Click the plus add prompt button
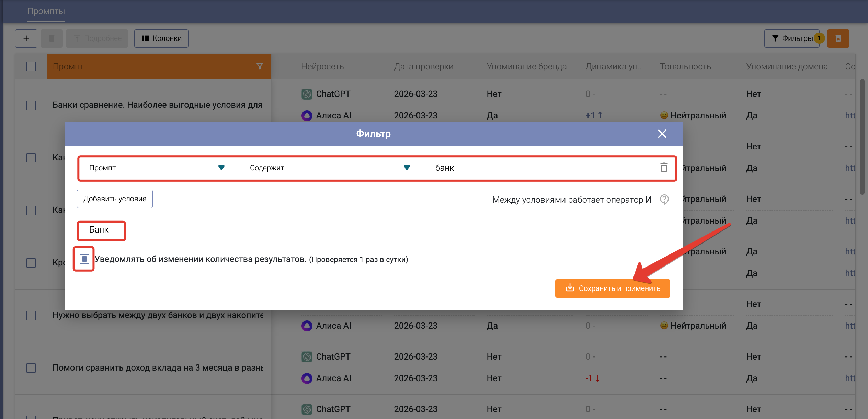868x419 pixels. (26, 38)
